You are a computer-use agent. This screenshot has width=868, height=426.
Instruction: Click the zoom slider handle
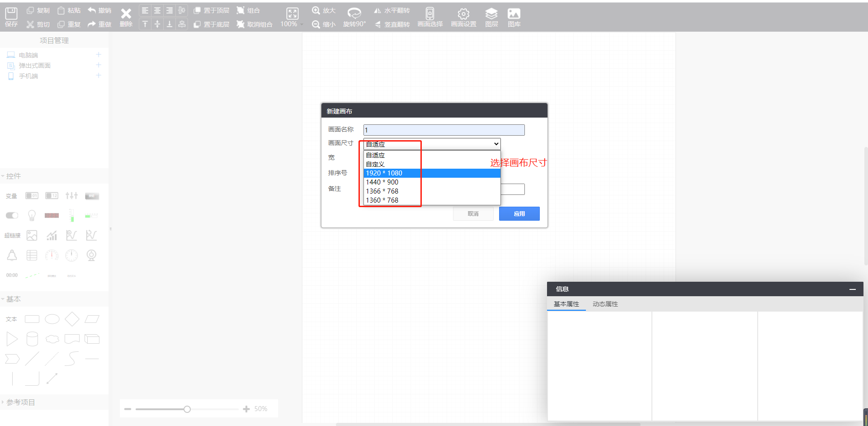coord(187,409)
